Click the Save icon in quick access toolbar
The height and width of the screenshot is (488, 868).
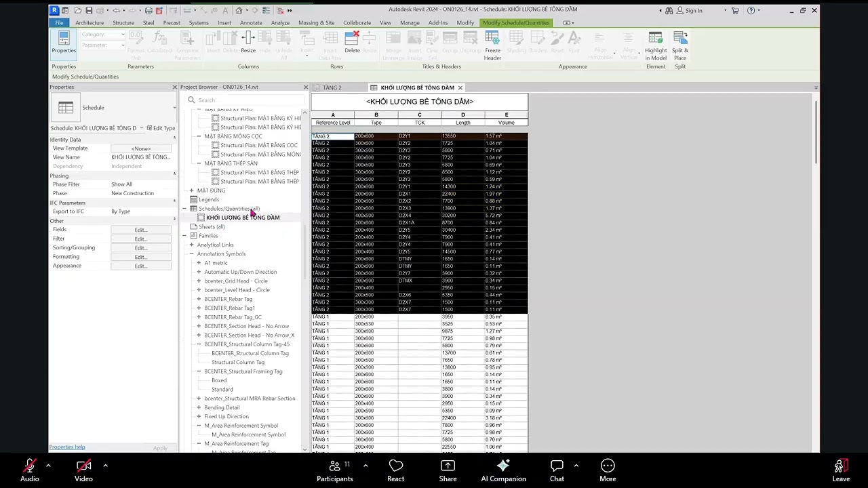click(x=89, y=10)
